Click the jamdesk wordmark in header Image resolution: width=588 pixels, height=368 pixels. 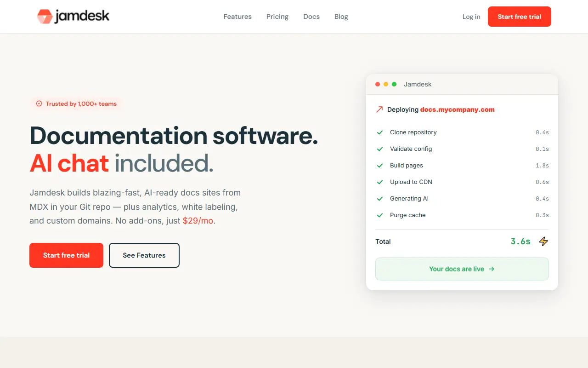coord(82,17)
